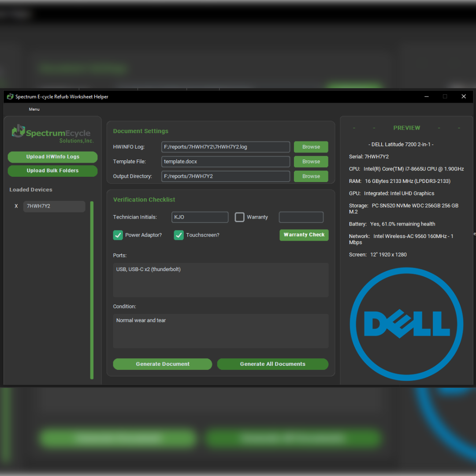Image resolution: width=476 pixels, height=476 pixels.
Task: Click the app icon in the title bar
Action: coord(10,97)
